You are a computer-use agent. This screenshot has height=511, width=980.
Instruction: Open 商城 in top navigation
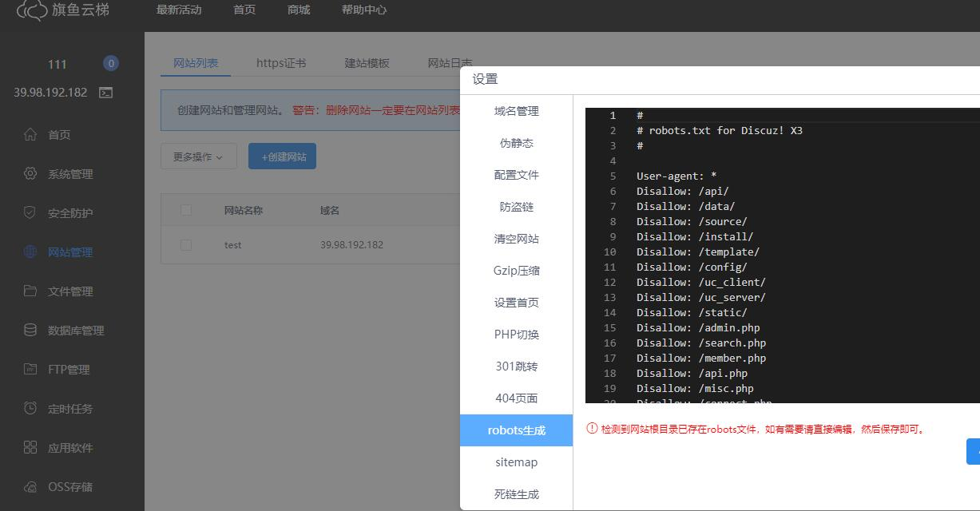[299, 10]
